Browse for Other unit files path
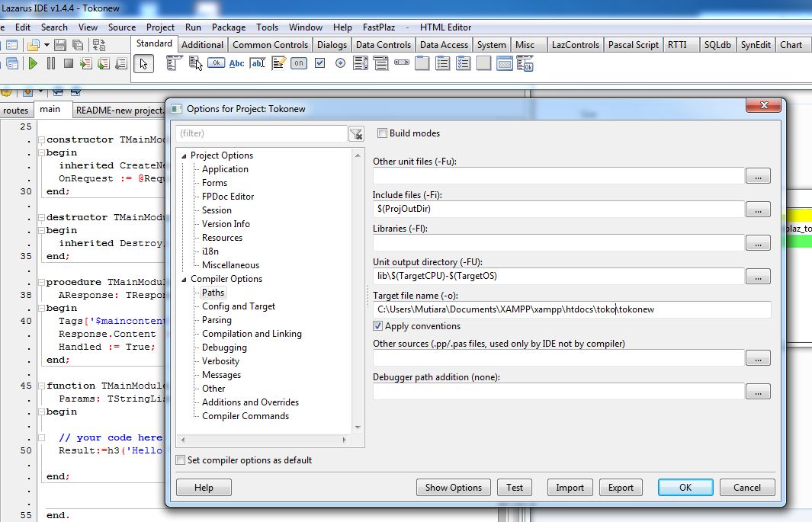Screen dimensions: 812x522 (758, 176)
